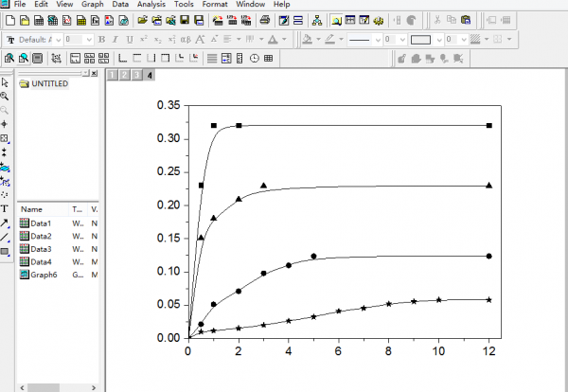Select Data4 worksheet in project list
568x392 pixels.
tap(36, 261)
